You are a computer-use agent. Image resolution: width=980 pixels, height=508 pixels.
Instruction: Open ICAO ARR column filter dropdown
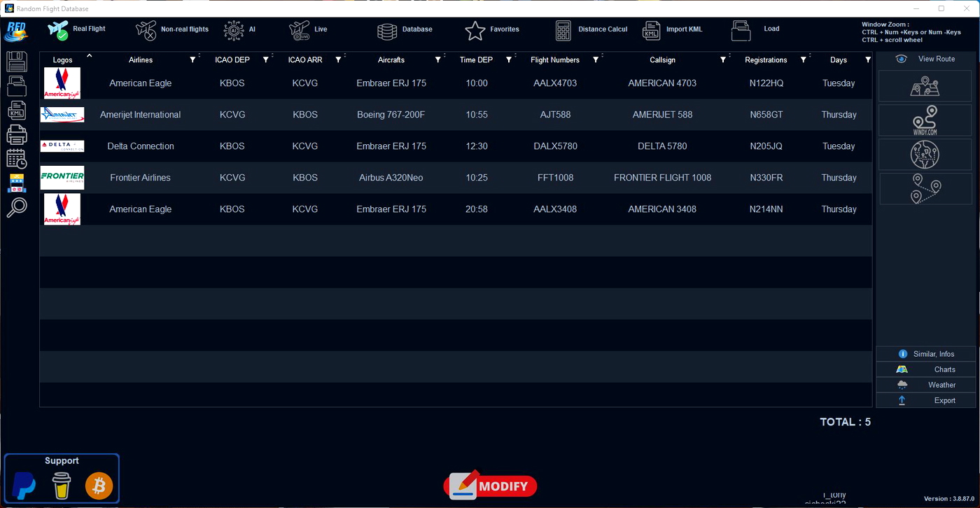[338, 60]
